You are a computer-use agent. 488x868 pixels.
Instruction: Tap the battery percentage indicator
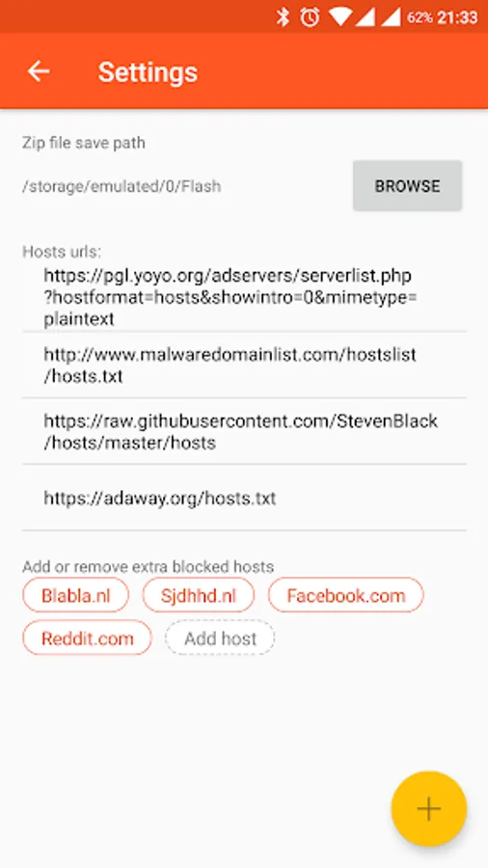(x=420, y=17)
